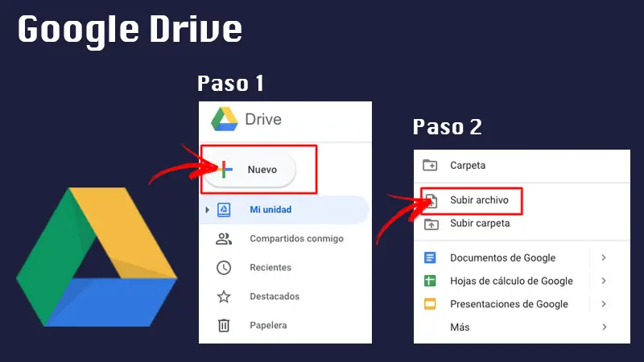This screenshot has height=362, width=644.
Task: Click the Papelera trash icon
Action: (x=224, y=325)
